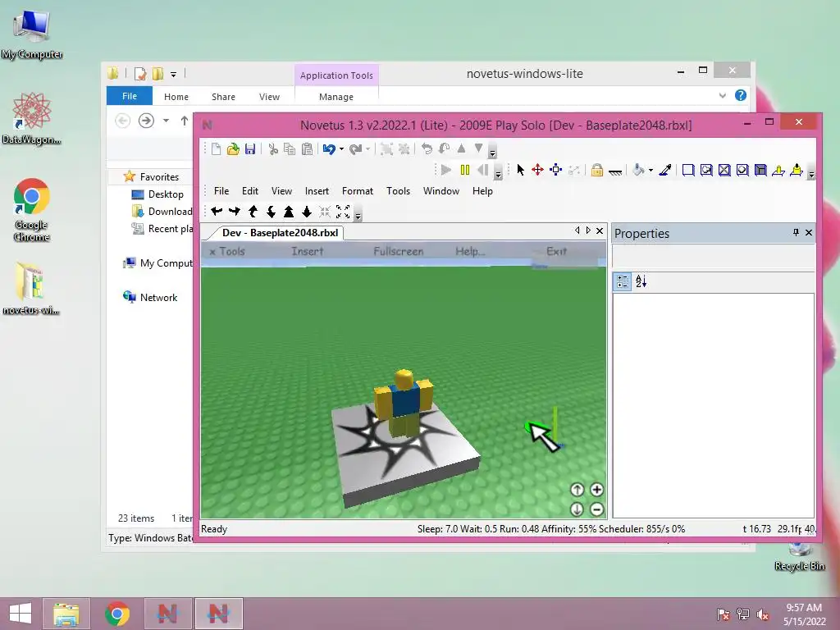Click the expand-arrows zoom extents icon
840x630 pixels.
(343, 212)
